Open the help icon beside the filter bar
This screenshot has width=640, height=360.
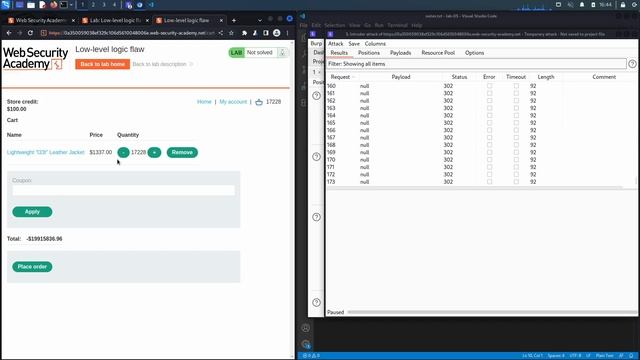coord(632,64)
